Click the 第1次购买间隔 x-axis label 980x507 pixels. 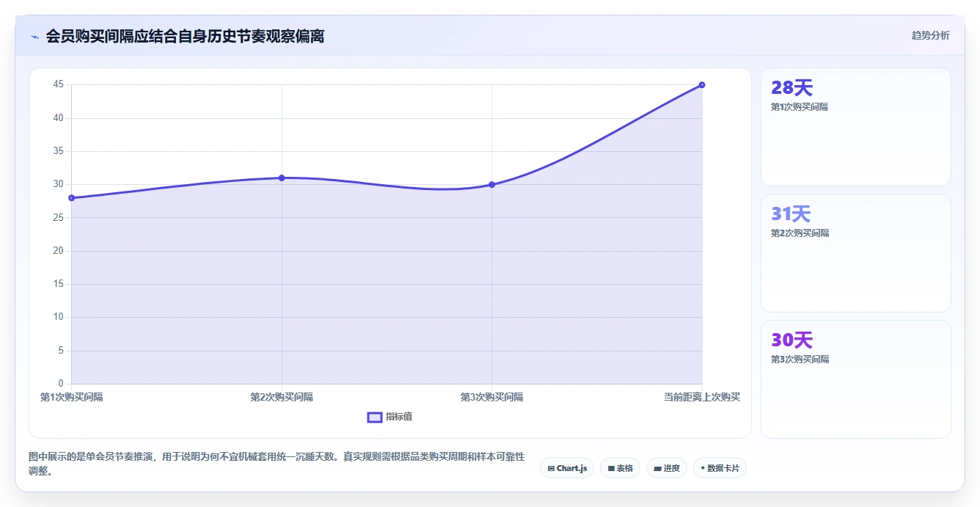click(x=71, y=397)
